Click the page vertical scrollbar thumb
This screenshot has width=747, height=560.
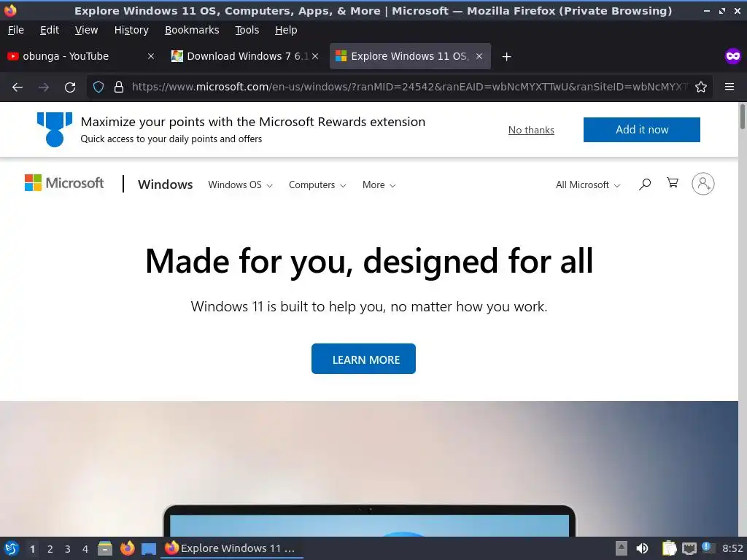pyautogui.click(x=742, y=117)
